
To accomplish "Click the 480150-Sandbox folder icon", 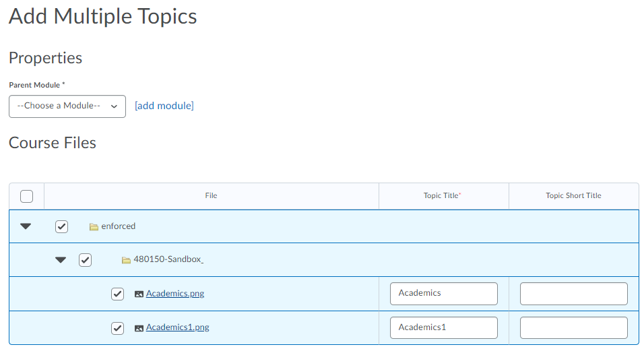I will tap(126, 260).
